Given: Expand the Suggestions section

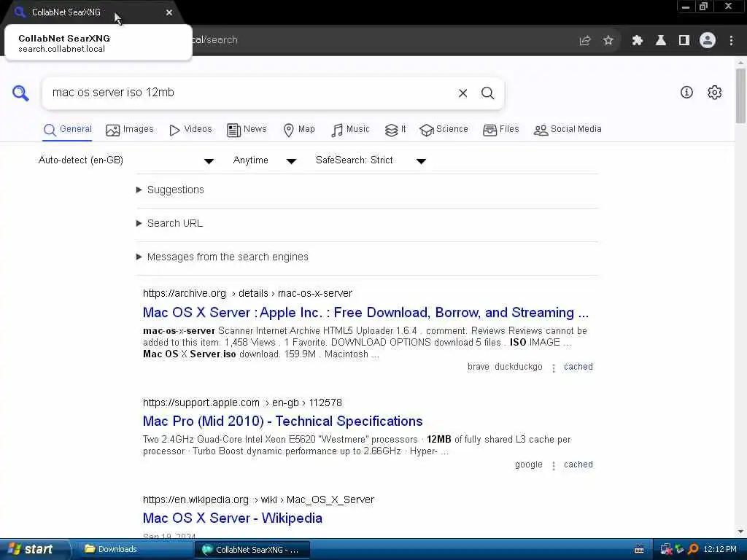Looking at the screenshot, I should click(170, 190).
